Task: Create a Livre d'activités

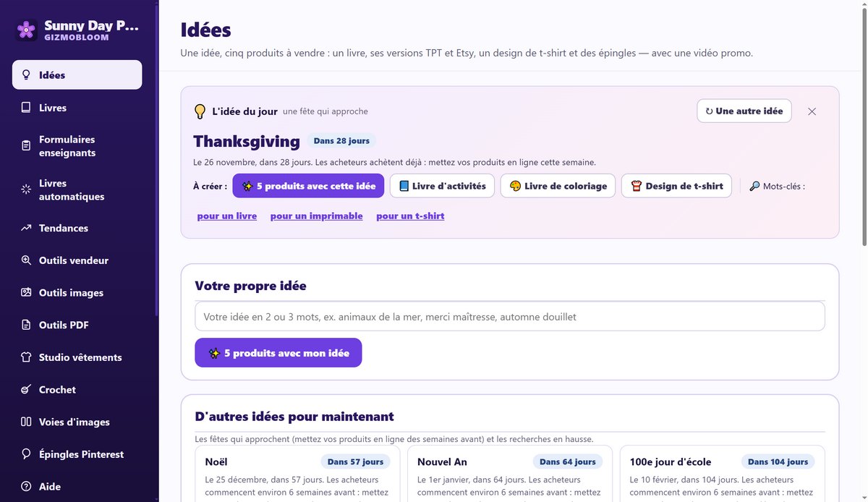Action: (442, 186)
